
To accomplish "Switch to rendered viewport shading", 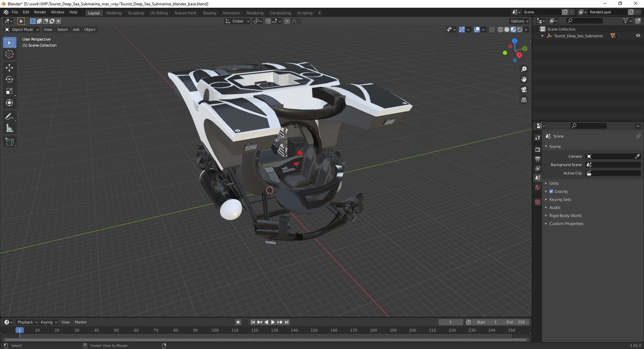I will coord(520,30).
